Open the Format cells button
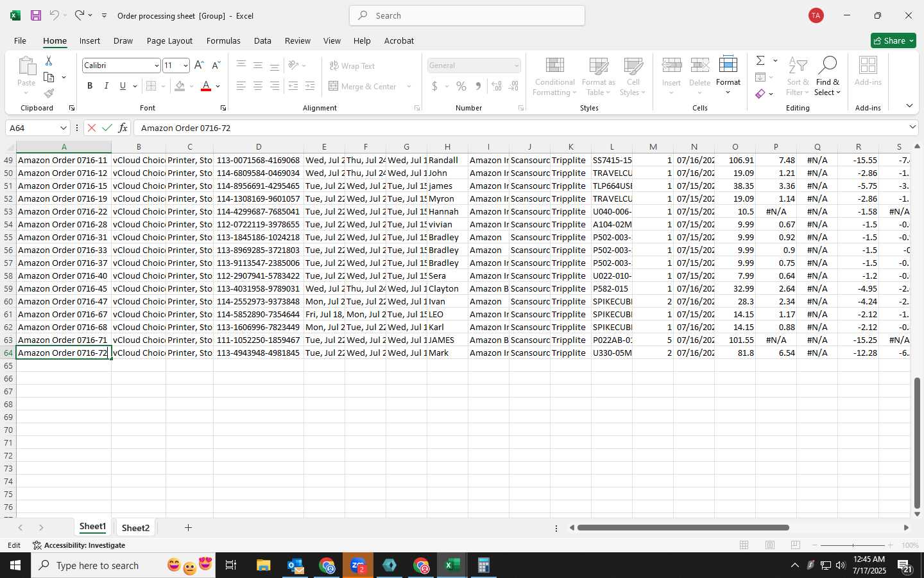Image resolution: width=924 pixels, height=578 pixels. point(728,76)
